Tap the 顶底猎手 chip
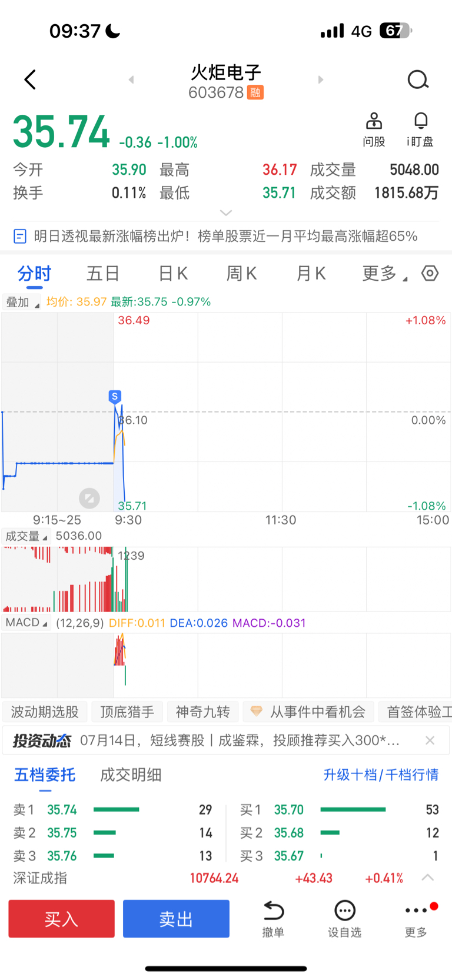 click(x=127, y=712)
